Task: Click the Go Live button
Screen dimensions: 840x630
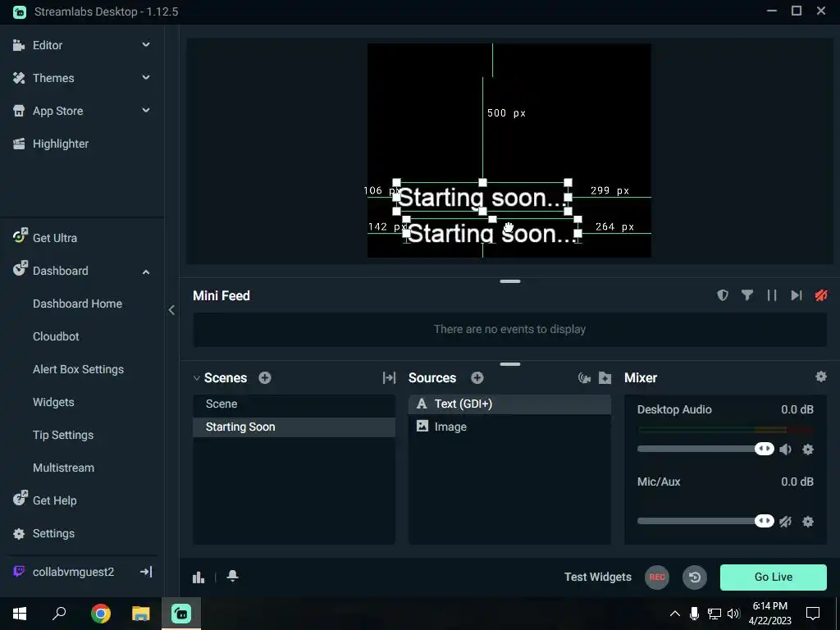Action: 773,577
